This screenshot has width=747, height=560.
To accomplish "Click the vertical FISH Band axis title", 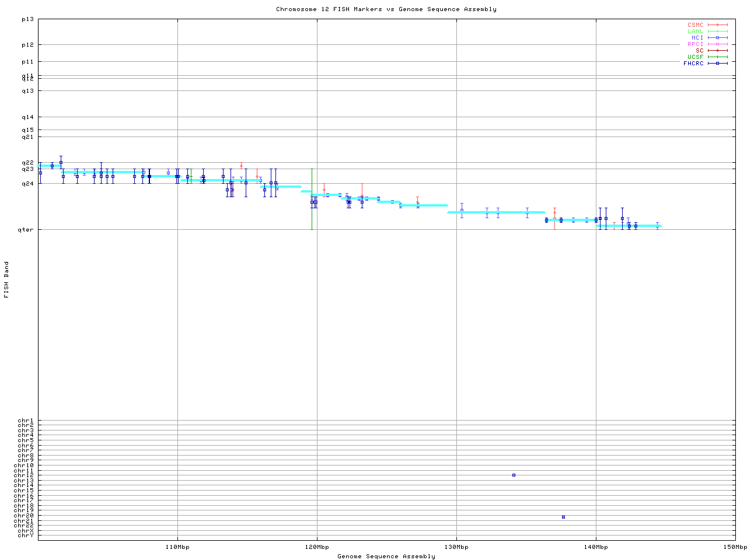I will [7, 279].
